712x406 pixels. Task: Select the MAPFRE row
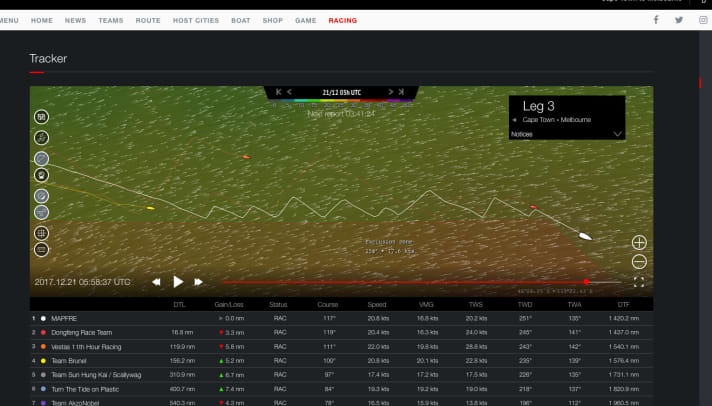341,318
